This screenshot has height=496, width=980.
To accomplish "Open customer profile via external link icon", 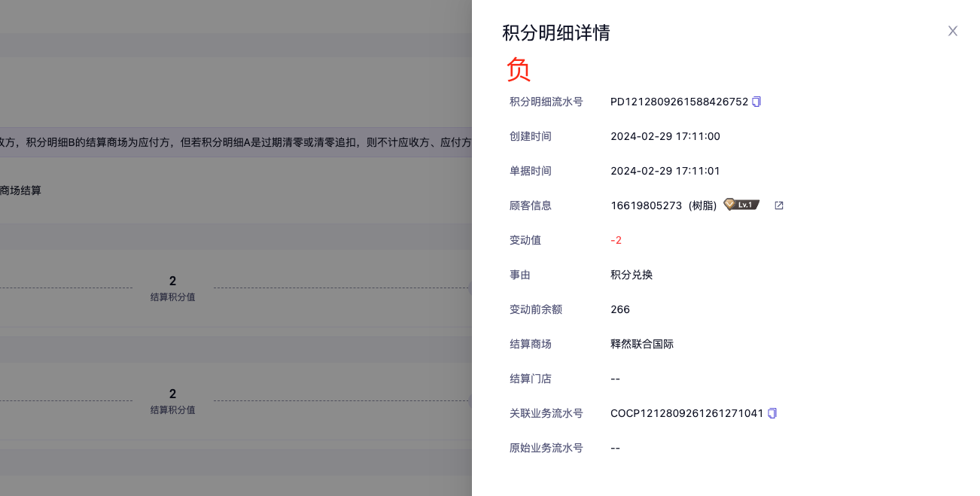I will (779, 205).
